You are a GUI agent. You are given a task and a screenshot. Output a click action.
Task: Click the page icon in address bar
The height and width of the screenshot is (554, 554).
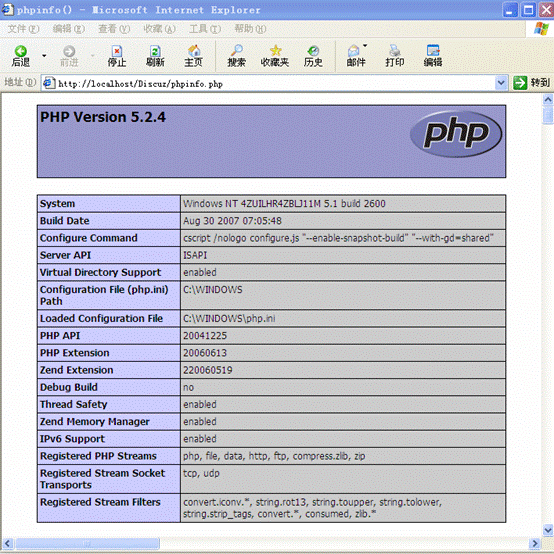tap(49, 83)
